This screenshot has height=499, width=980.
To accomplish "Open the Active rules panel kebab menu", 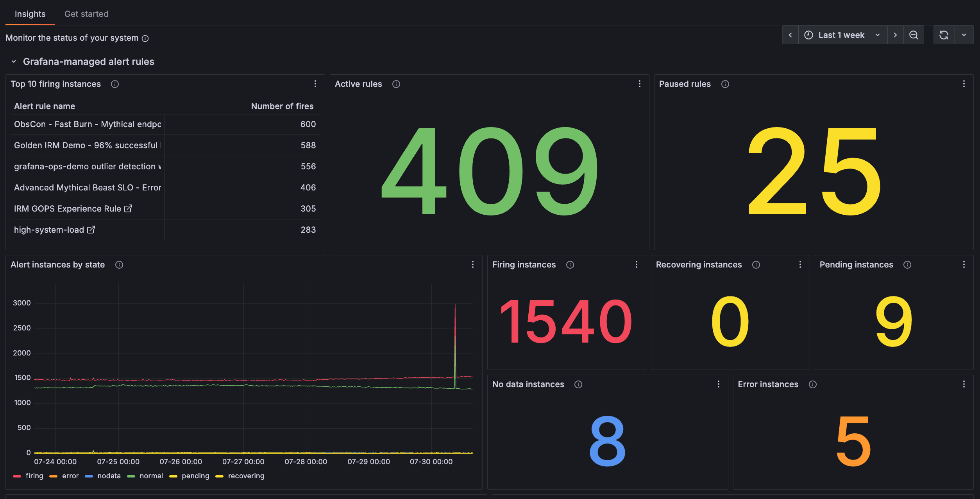I will pos(640,84).
